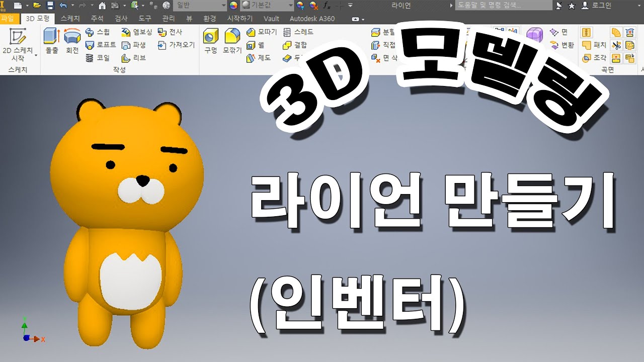This screenshot has width=644, height=362.
Task: Click the 가져오기 (Import) tool
Action: tap(176, 45)
